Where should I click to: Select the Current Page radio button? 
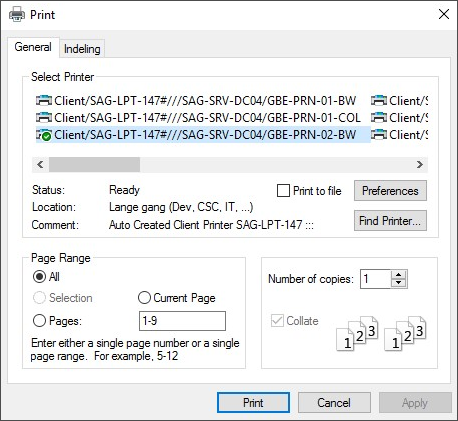click(x=144, y=298)
